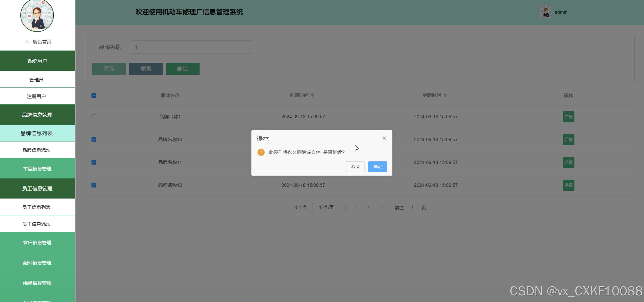Click the home icon beside 后台首页

coord(27,42)
